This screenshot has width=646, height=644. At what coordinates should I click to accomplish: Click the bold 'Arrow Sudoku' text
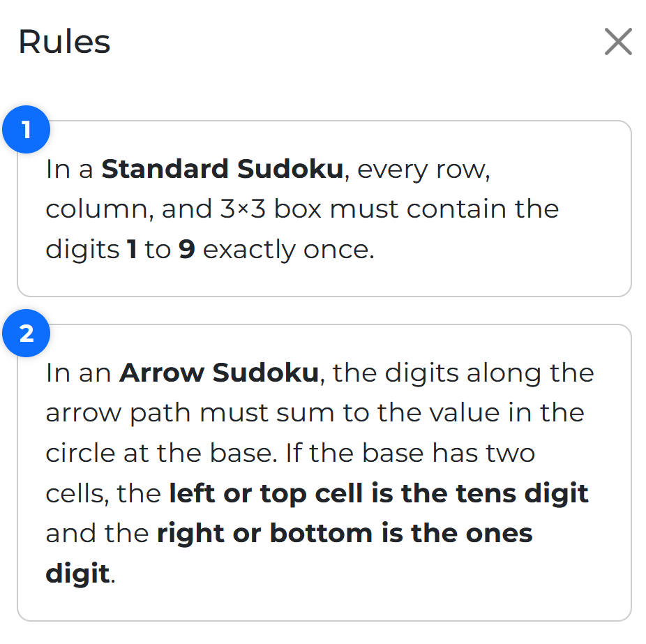coord(218,373)
